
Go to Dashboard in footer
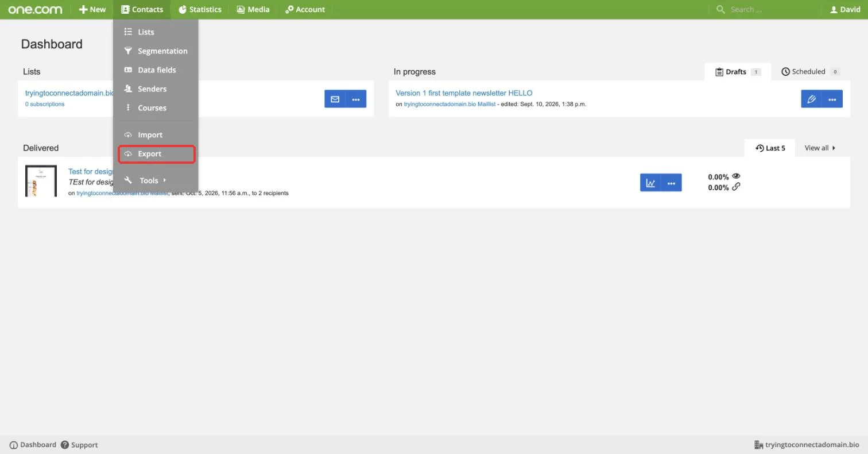click(x=33, y=445)
